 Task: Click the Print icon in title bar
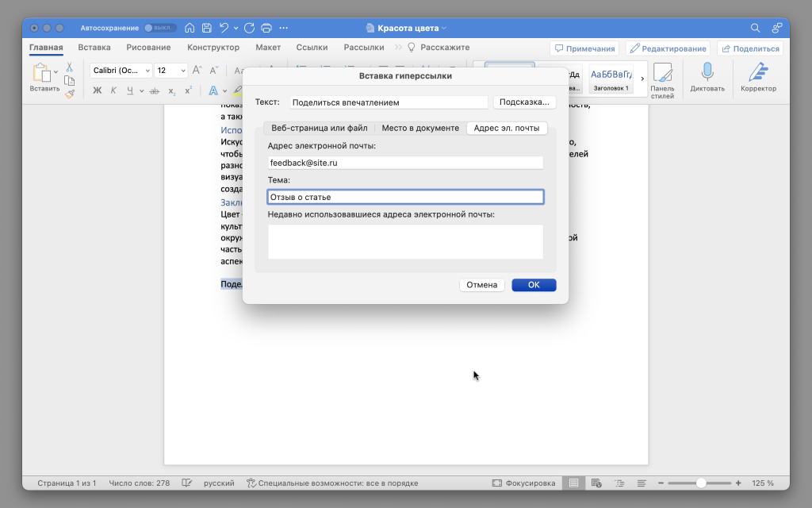pos(266,28)
